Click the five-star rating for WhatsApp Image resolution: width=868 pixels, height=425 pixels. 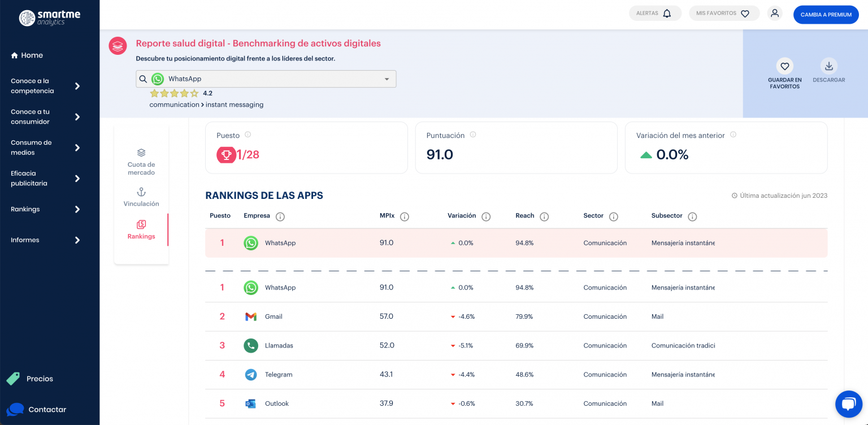click(x=173, y=93)
